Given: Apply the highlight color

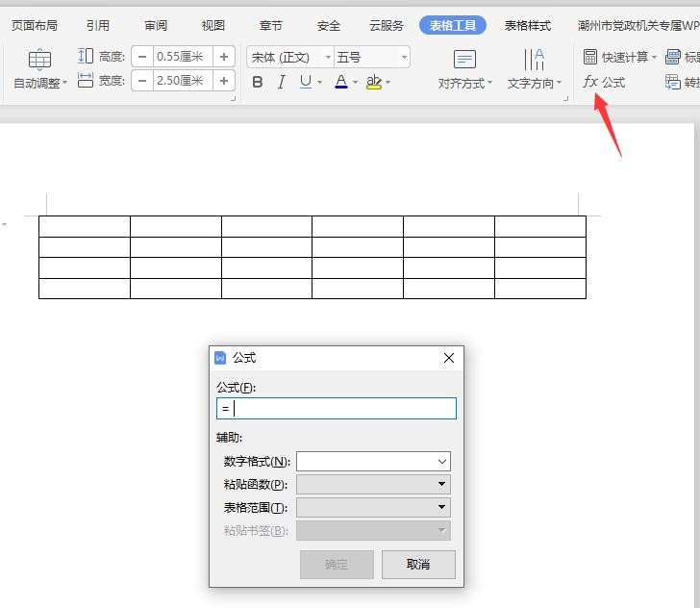Looking at the screenshot, I should coord(374,83).
